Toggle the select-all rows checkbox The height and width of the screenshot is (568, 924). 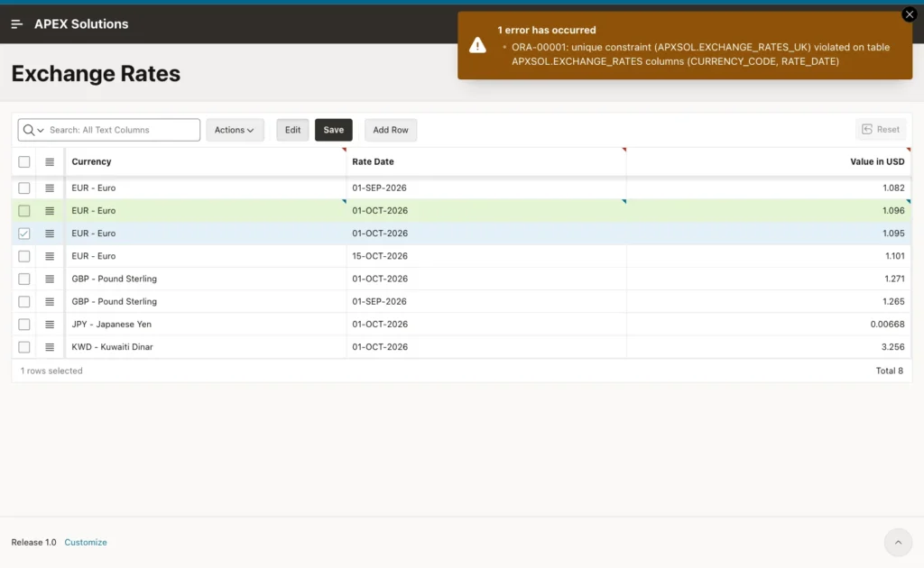[x=24, y=162]
